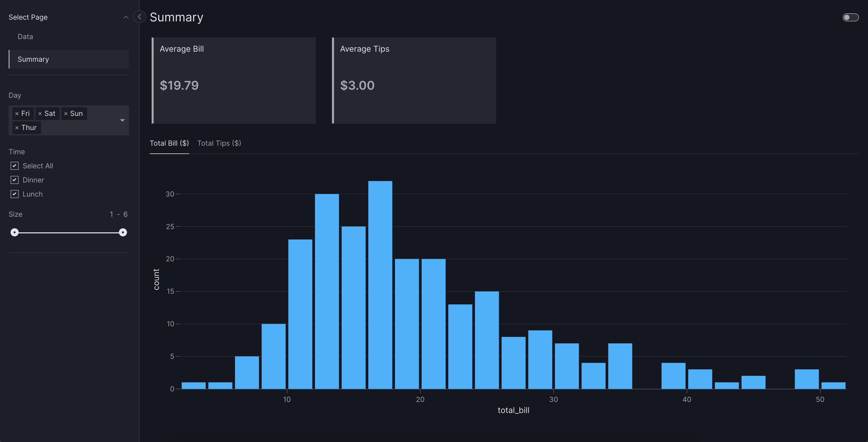
Task: Remove the Fri tag from Day filter
Action: [x=17, y=114]
